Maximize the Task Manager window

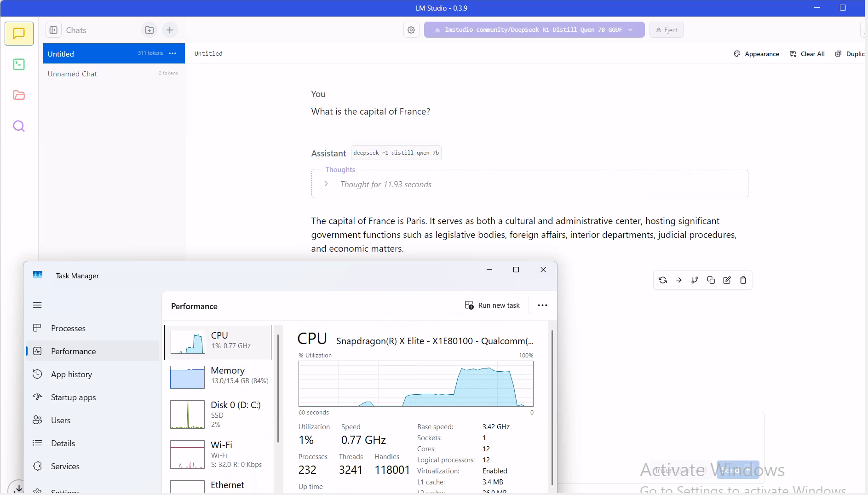[516, 270]
